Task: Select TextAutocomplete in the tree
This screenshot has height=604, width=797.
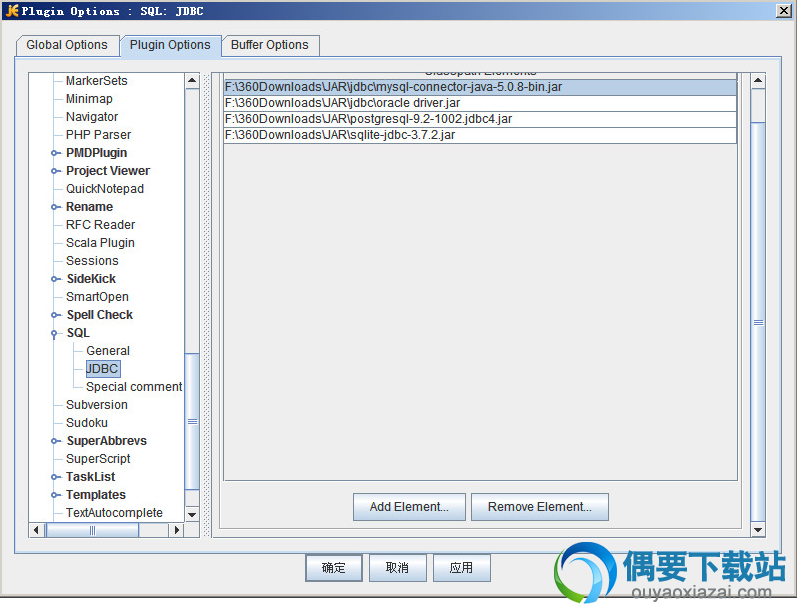Action: click(114, 512)
